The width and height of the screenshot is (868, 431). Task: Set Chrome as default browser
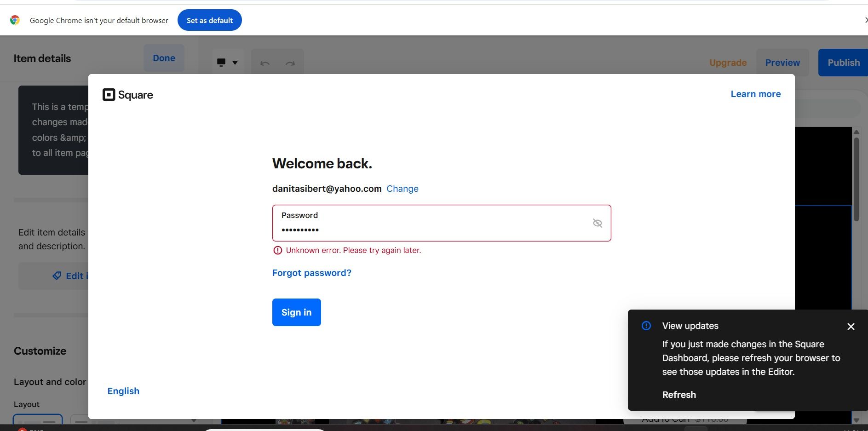point(209,20)
